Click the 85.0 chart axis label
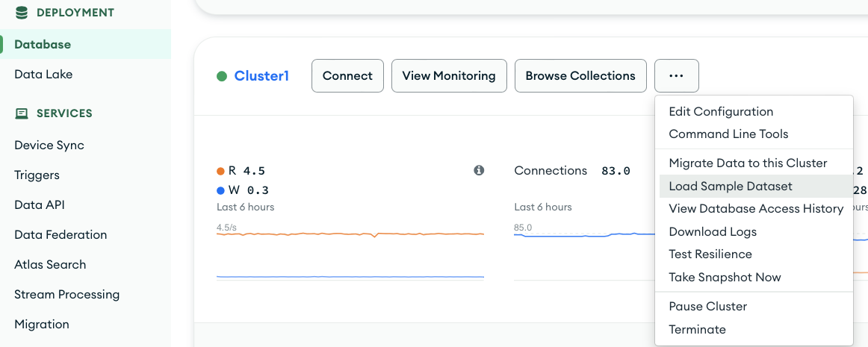The height and width of the screenshot is (347, 868). [523, 228]
